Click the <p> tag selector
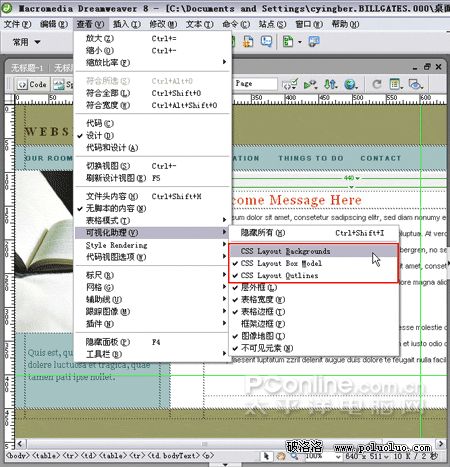 coord(207,456)
